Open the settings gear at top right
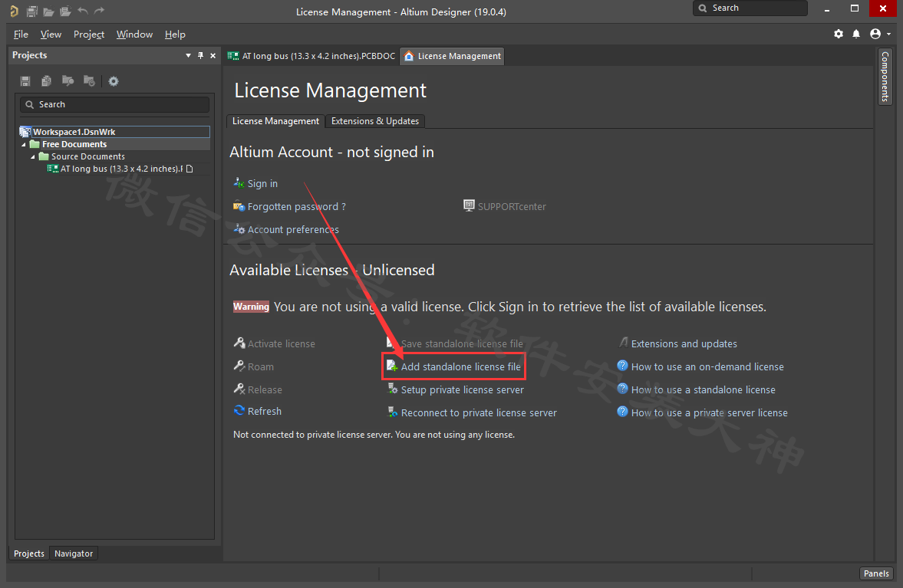 (x=839, y=34)
